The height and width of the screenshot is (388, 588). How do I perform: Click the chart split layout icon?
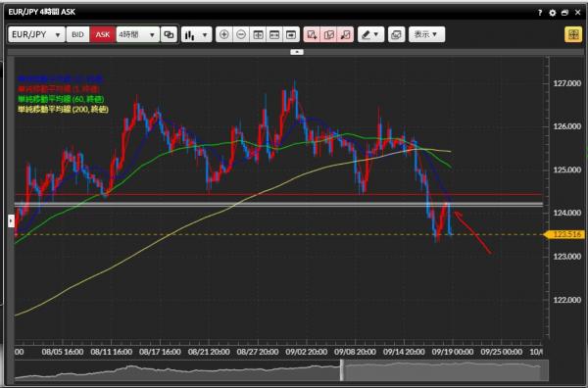[258, 34]
